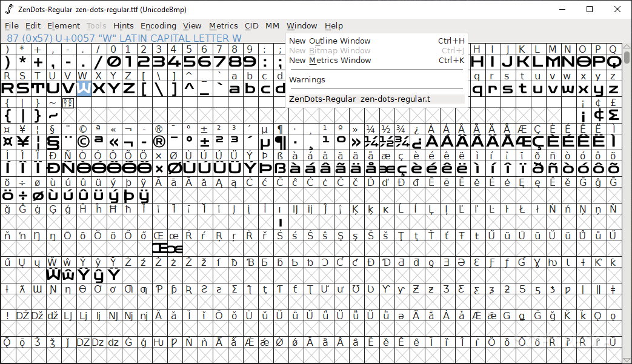
Task: Select the Þ thorn glyph cell
Action: point(265,168)
